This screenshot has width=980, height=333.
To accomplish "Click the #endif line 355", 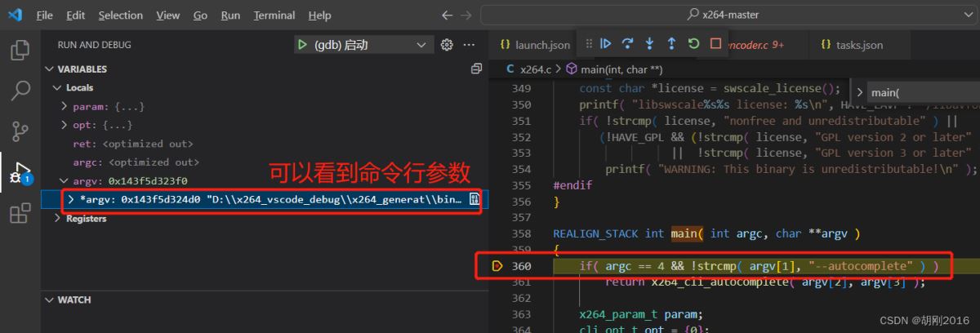I will (x=572, y=185).
